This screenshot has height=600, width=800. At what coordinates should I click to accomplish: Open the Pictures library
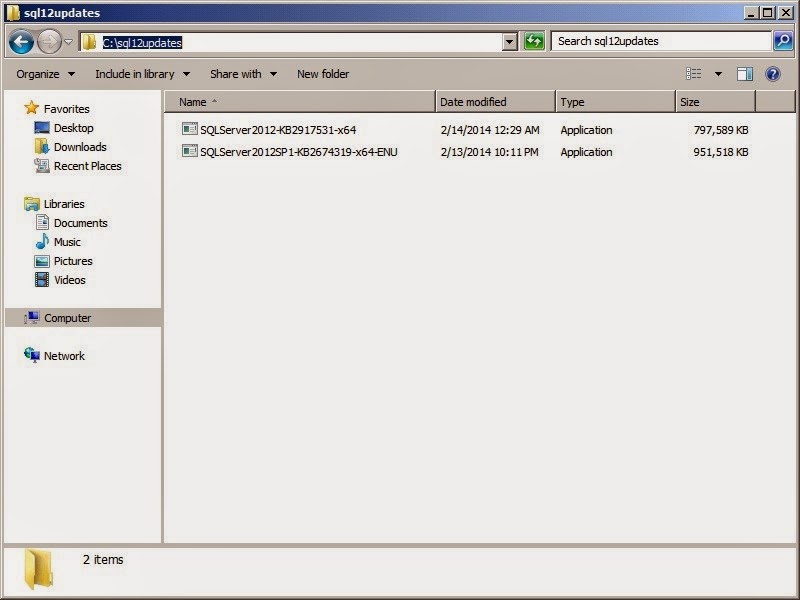[x=73, y=261]
